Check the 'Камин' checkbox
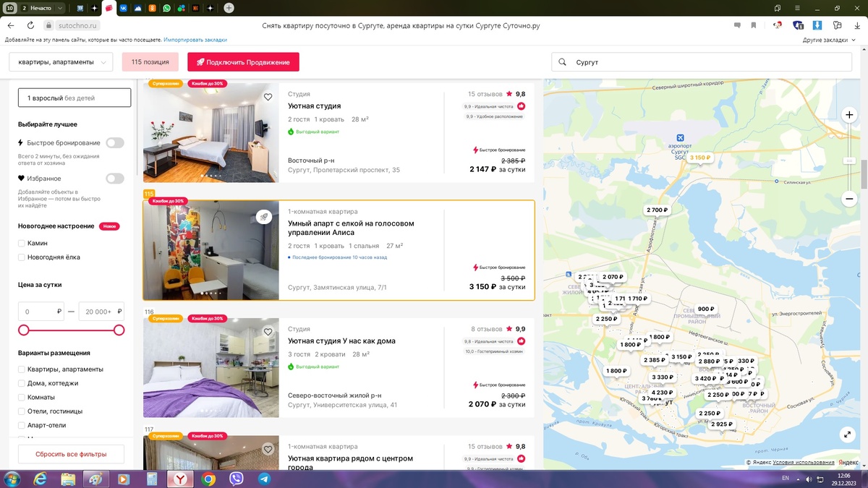Viewport: 868px width, 488px height. 22,244
